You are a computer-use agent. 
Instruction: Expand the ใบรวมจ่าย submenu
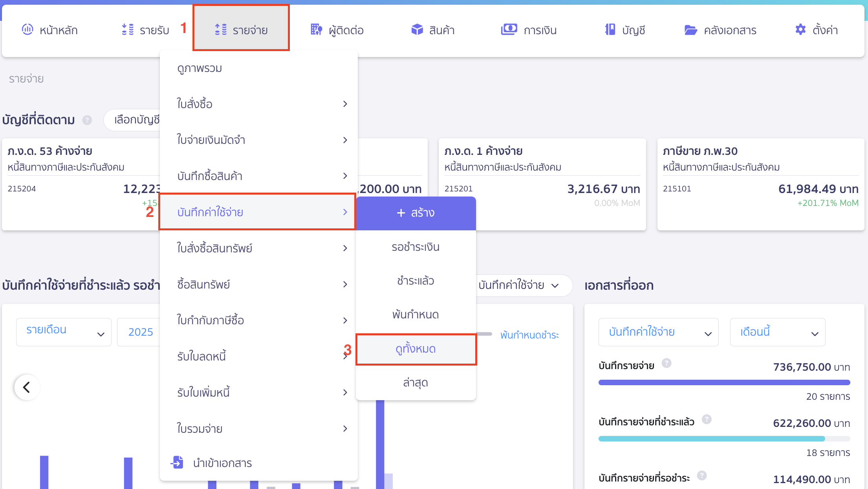[258, 428]
